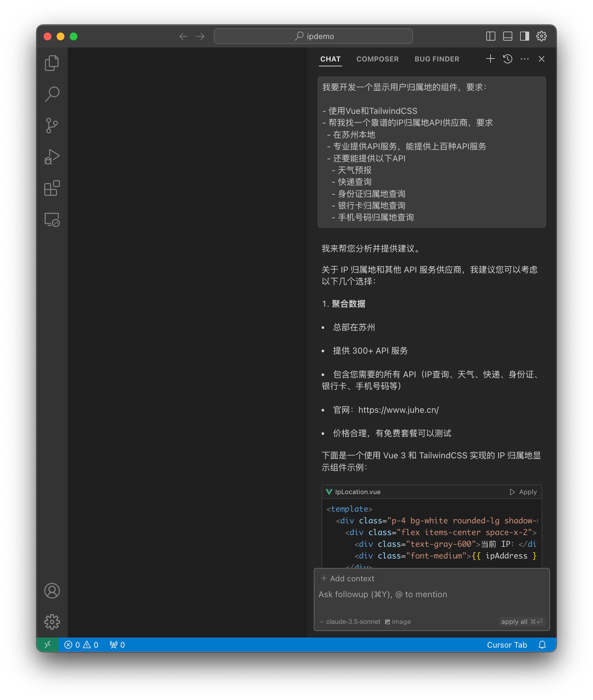Open the Source Control panel
This screenshot has height=700, width=593.
pos(52,125)
